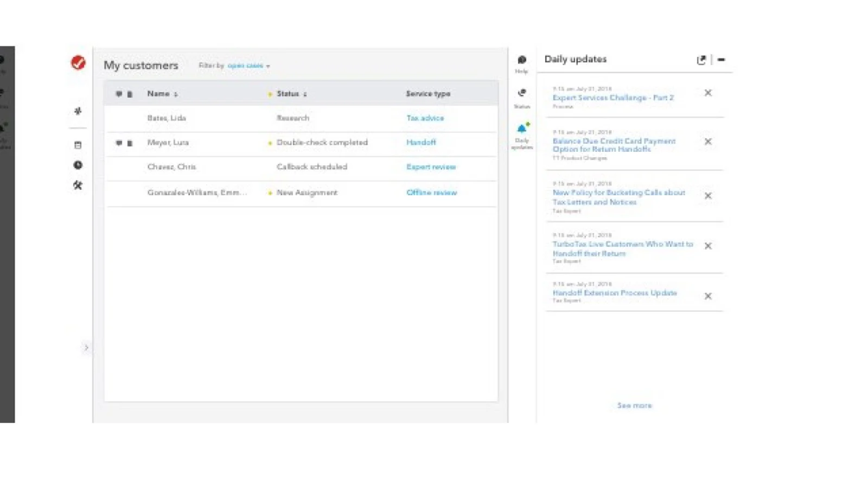The height and width of the screenshot is (488, 868).
Task: Dismiss New Policy for Bucketing Calls update
Action: click(x=708, y=196)
